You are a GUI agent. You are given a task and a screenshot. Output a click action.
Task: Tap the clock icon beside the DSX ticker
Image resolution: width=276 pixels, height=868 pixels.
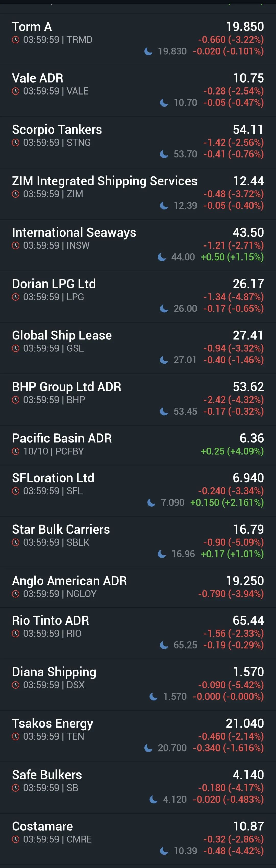pyautogui.click(x=16, y=685)
